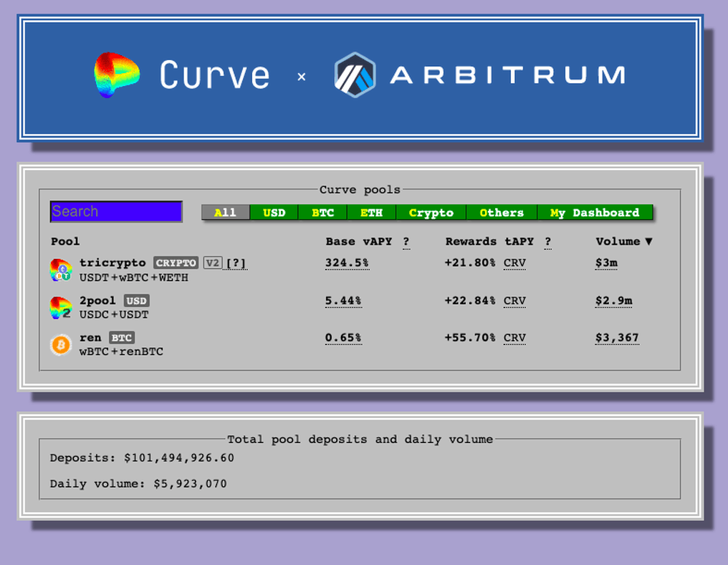Click the USDT+wBTC+WETH token list
This screenshot has width=728, height=565.
tap(134, 277)
